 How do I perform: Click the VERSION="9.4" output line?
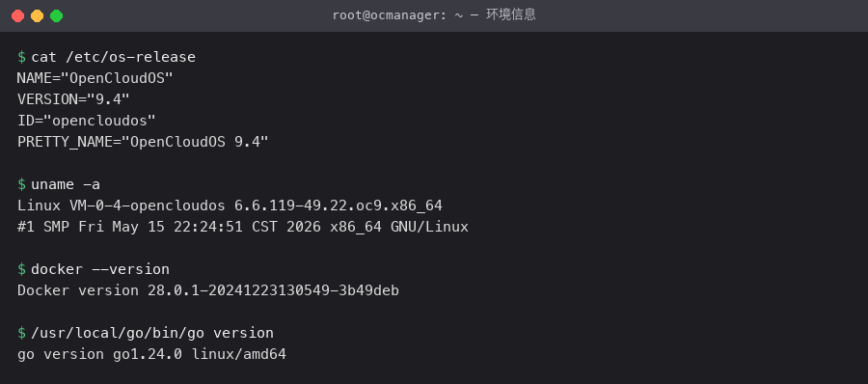(73, 99)
